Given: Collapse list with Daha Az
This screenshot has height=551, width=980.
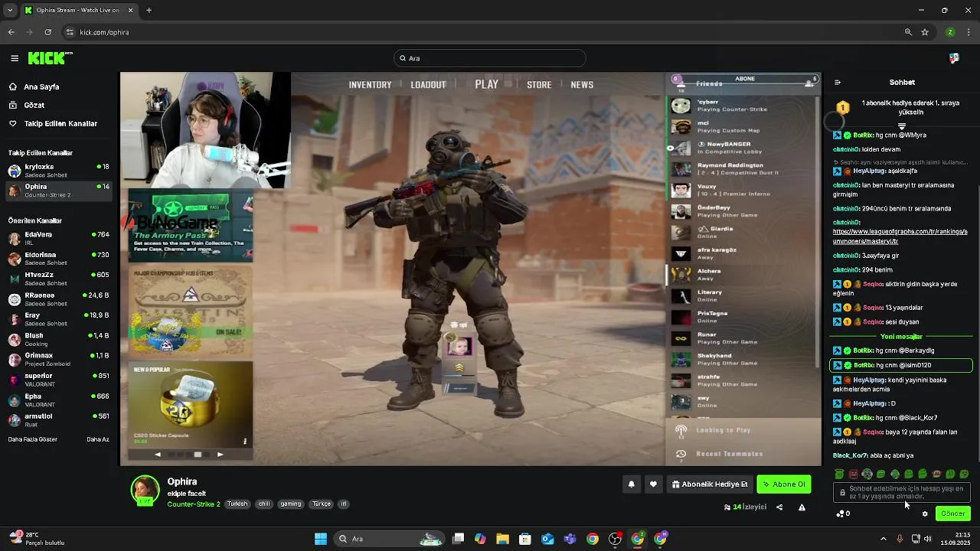Looking at the screenshot, I should pos(98,439).
